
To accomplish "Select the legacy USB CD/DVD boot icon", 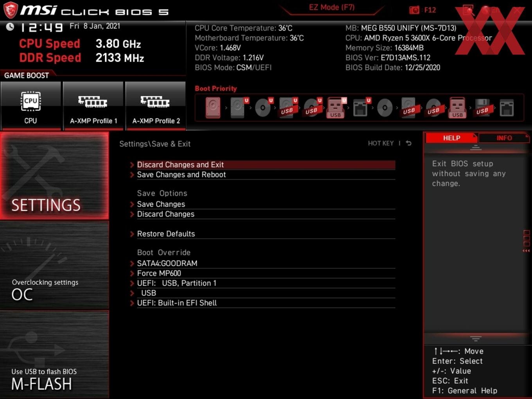I will pyautogui.click(x=433, y=108).
